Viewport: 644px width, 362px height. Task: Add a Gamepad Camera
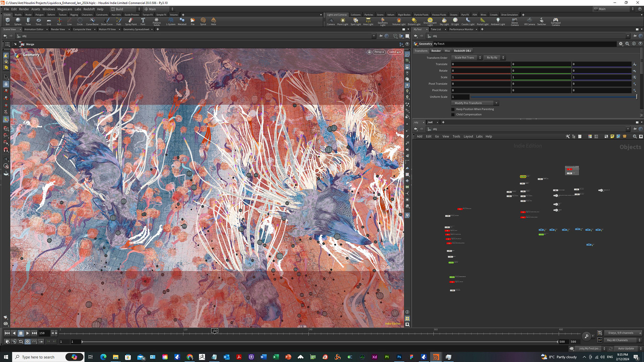555,22
